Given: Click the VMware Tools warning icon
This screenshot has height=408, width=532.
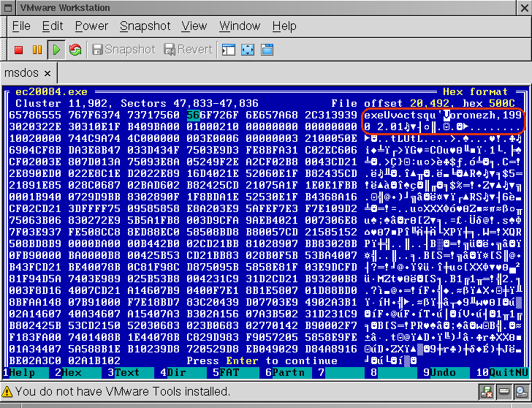Looking at the screenshot, I should pos(7,392).
